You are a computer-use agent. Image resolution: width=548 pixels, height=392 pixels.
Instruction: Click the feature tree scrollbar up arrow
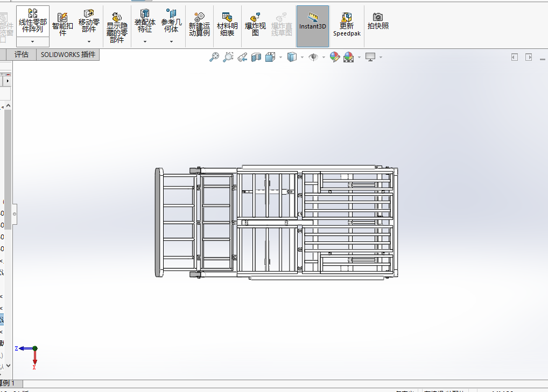coord(9,105)
